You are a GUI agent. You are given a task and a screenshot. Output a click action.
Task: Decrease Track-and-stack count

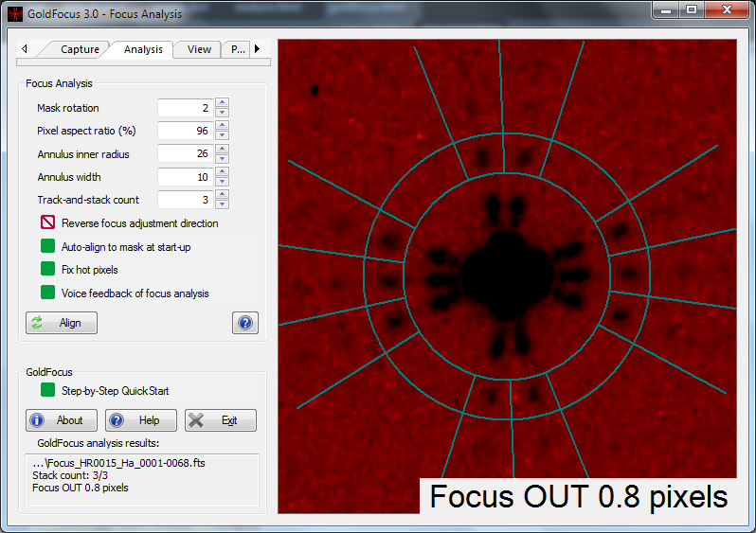(x=223, y=204)
